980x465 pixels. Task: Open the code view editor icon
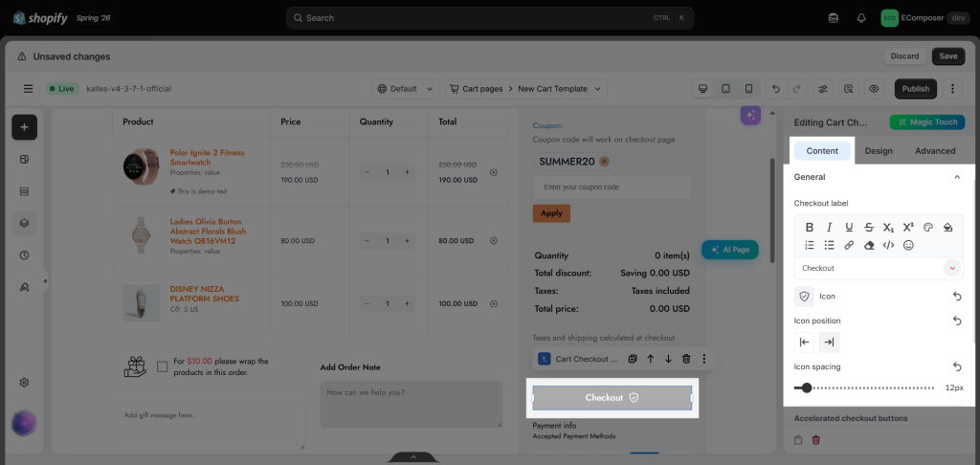[x=888, y=245]
